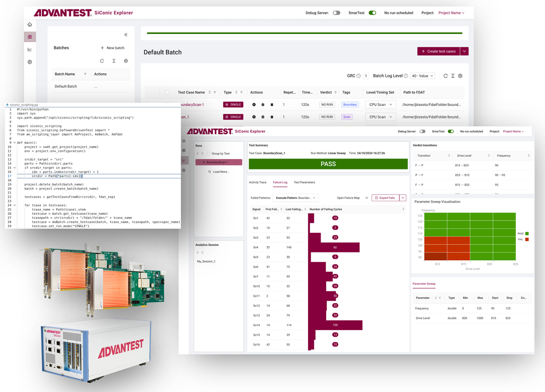Image resolution: width=545 pixels, height=392 pixels.
Task: Click Export Fails button
Action: point(386,197)
